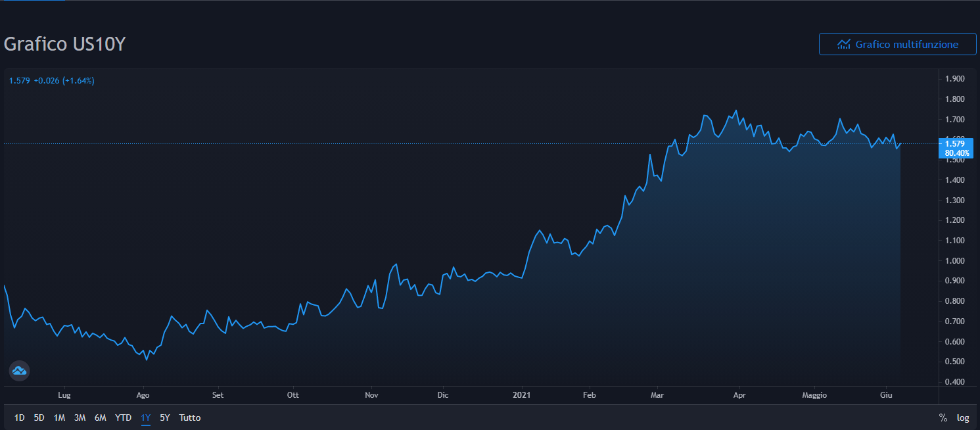980x430 pixels.
Task: Toggle logarithmic scale with log
Action: [963, 418]
